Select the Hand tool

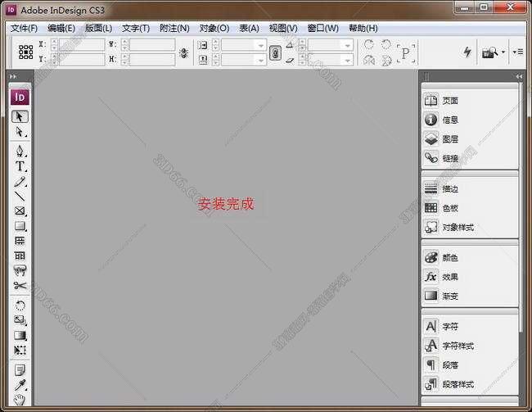pos(20,400)
